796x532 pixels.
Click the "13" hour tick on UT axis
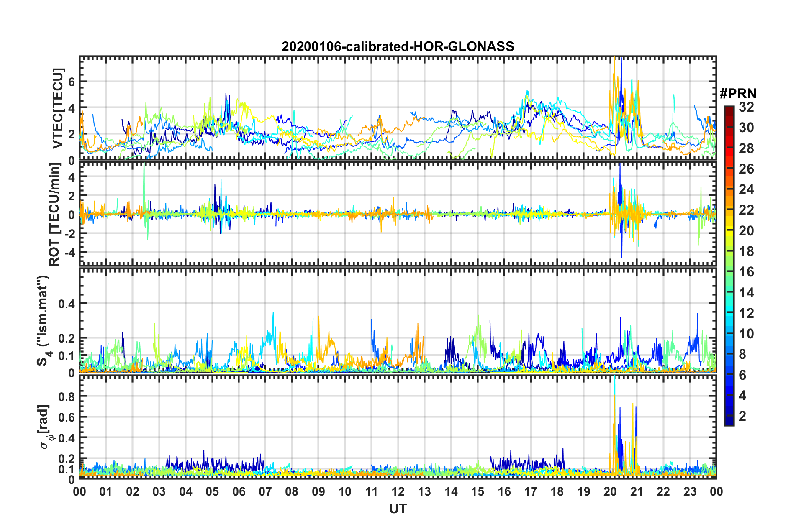(425, 491)
